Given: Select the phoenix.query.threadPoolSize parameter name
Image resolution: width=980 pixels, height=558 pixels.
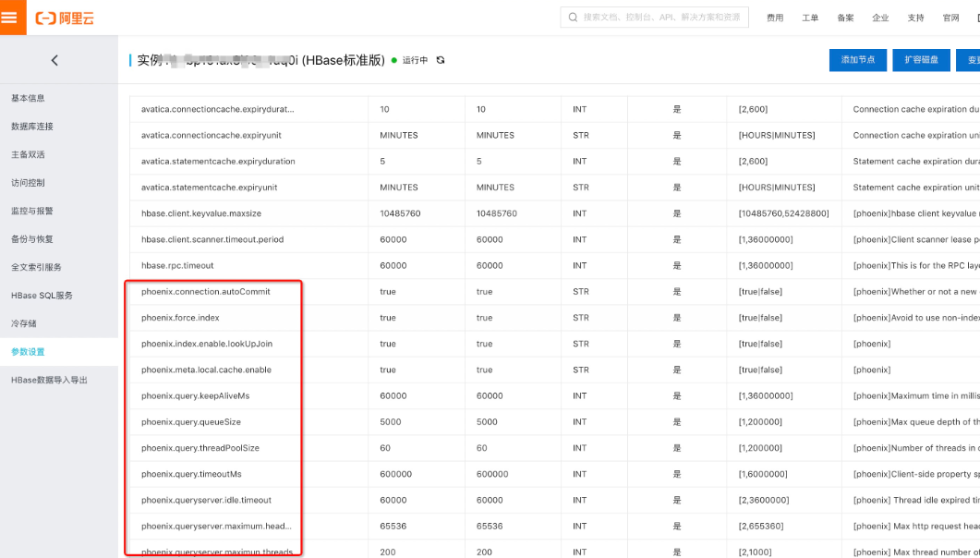Looking at the screenshot, I should pos(200,448).
